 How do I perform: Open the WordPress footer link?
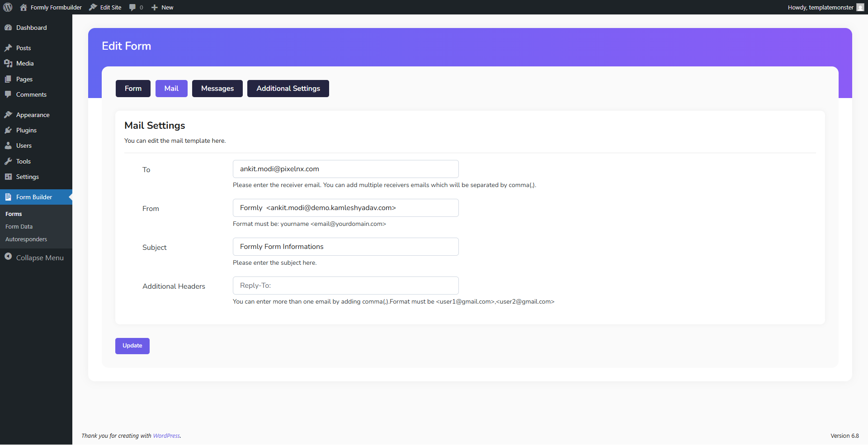[x=166, y=436]
